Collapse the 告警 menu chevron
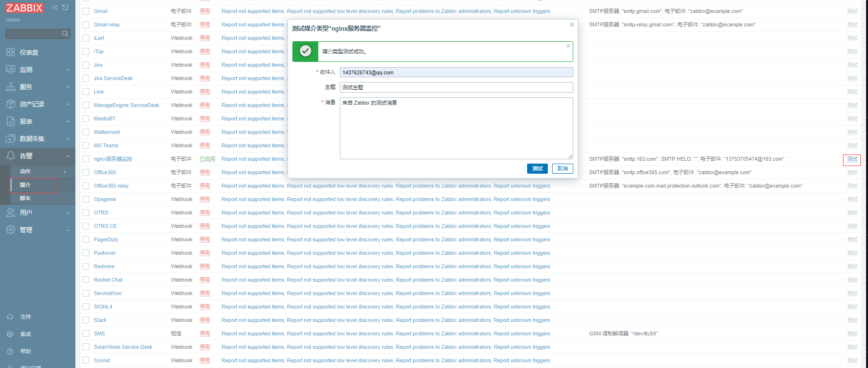The width and height of the screenshot is (868, 368). pyautogui.click(x=68, y=156)
